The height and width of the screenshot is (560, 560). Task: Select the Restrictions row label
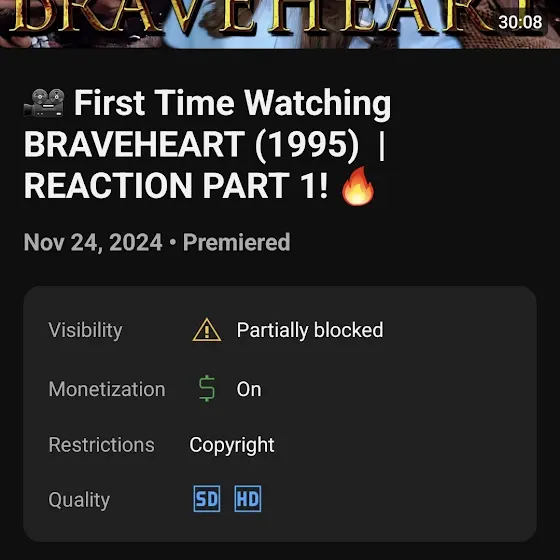point(102,445)
